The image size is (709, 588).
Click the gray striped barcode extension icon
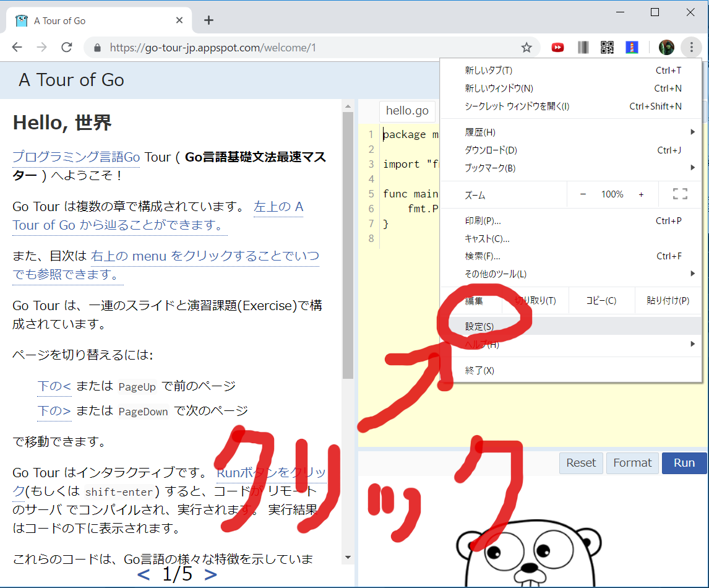click(583, 48)
